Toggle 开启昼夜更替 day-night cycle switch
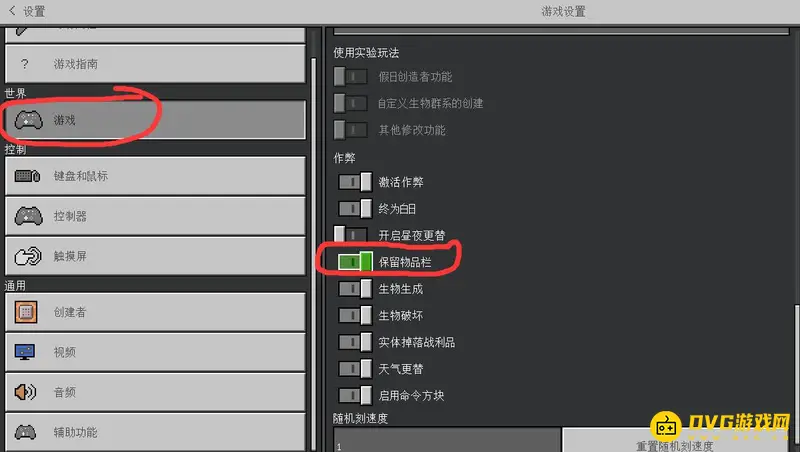The image size is (800, 452). coord(351,235)
